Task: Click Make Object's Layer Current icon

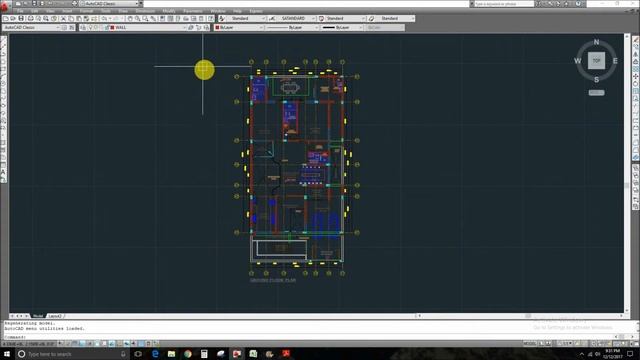Action: point(191,27)
